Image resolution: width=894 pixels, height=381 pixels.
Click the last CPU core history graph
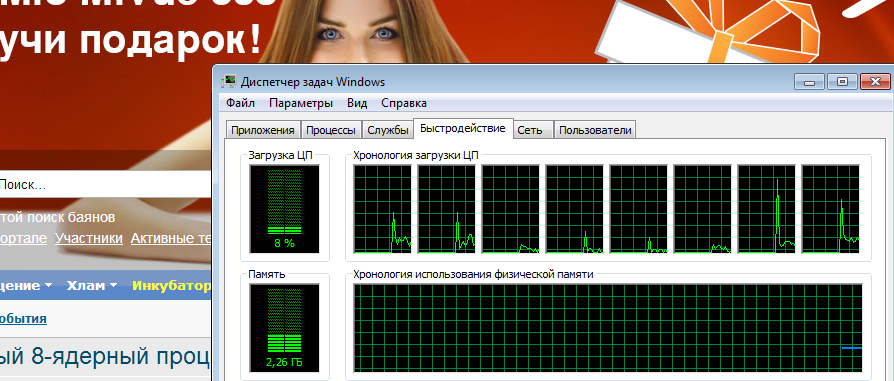(830, 209)
